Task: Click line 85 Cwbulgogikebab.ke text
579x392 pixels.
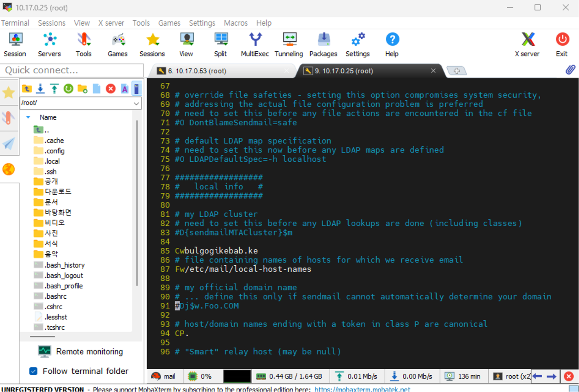Action: (216, 251)
